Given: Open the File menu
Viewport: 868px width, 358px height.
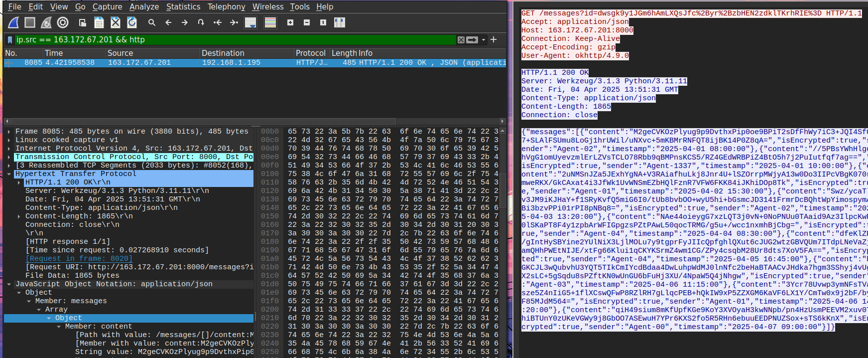Looking at the screenshot, I should (x=15, y=6).
